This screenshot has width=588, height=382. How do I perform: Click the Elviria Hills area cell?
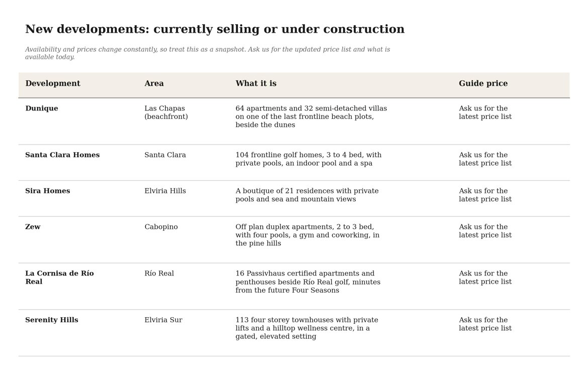pyautogui.click(x=165, y=191)
